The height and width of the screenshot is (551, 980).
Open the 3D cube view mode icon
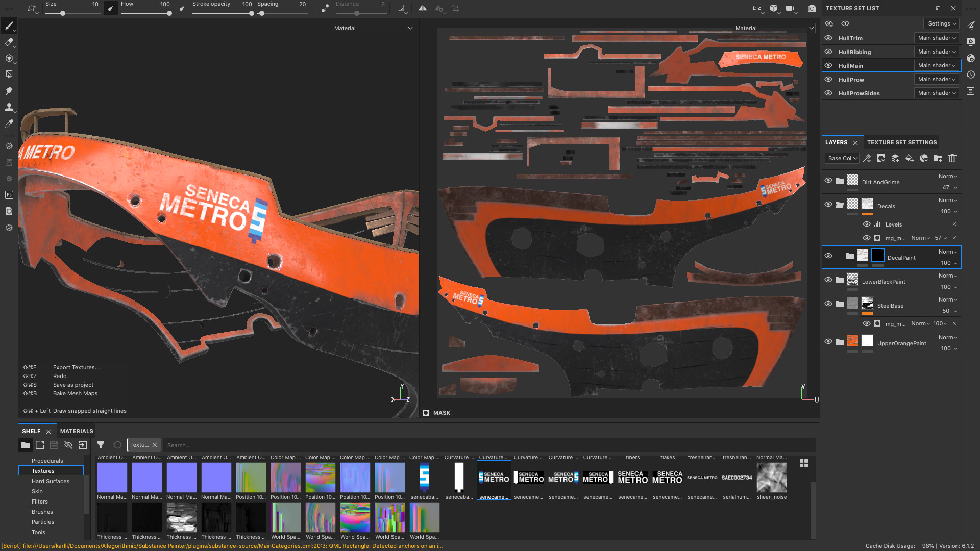[774, 8]
